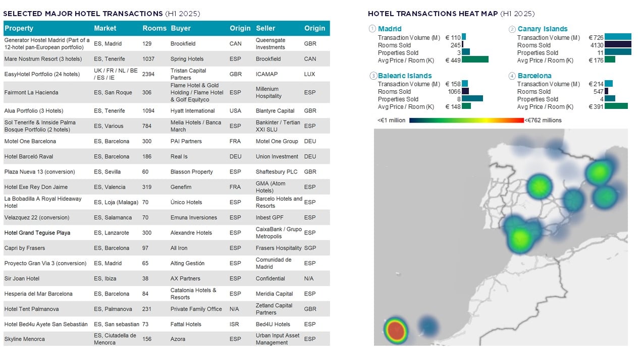Select the Canary Islands region heading
644x359 pixels.
(x=543, y=29)
